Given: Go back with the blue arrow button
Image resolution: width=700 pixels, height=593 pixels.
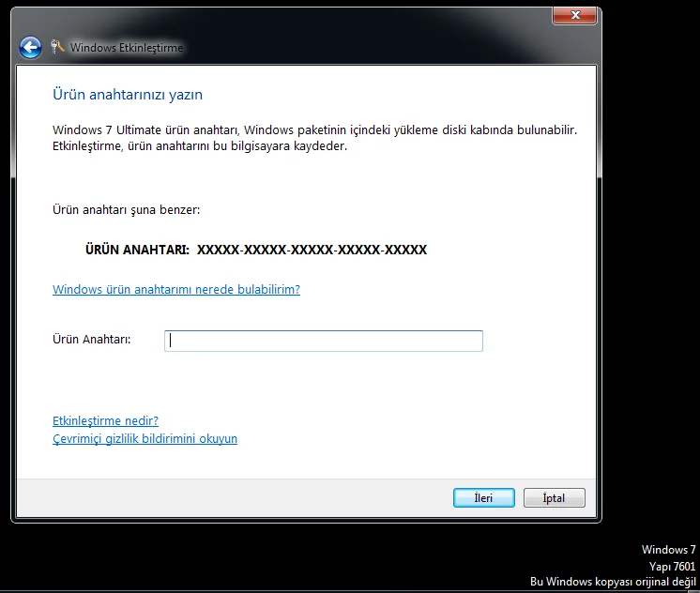Looking at the screenshot, I should tap(30, 47).
